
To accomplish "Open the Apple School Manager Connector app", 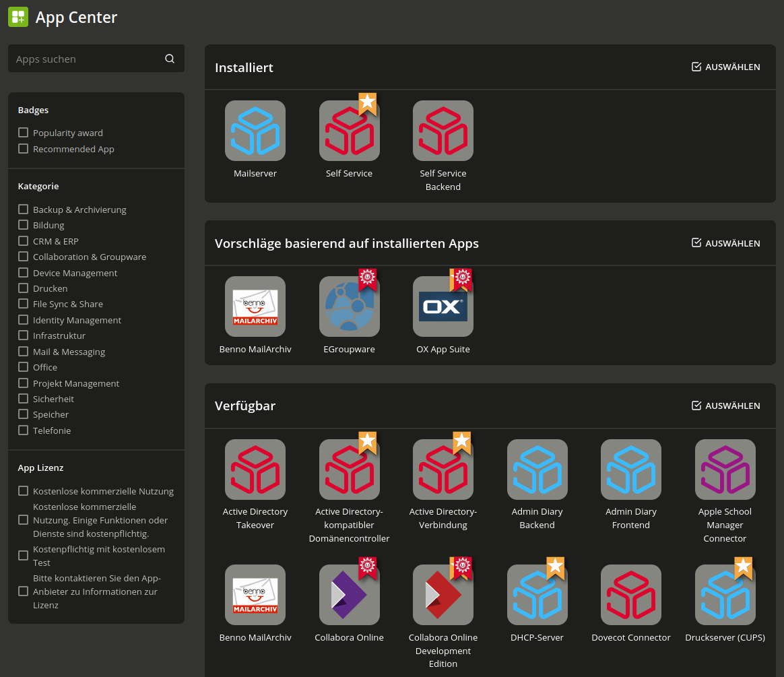I will click(725, 469).
